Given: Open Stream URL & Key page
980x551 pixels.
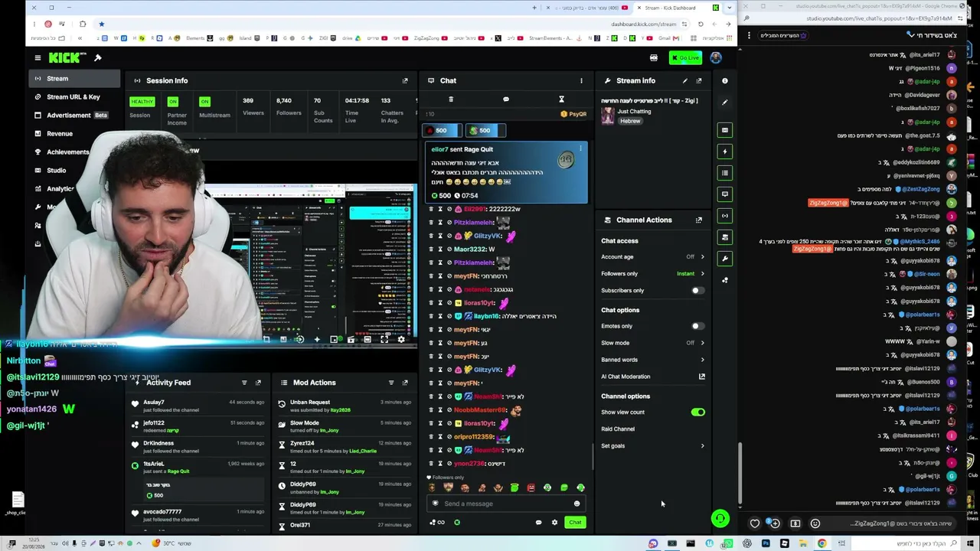Looking at the screenshot, I should (73, 97).
